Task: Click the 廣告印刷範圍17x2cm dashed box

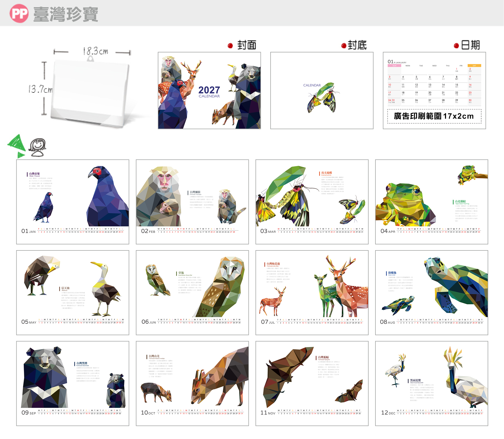Action: click(x=434, y=116)
